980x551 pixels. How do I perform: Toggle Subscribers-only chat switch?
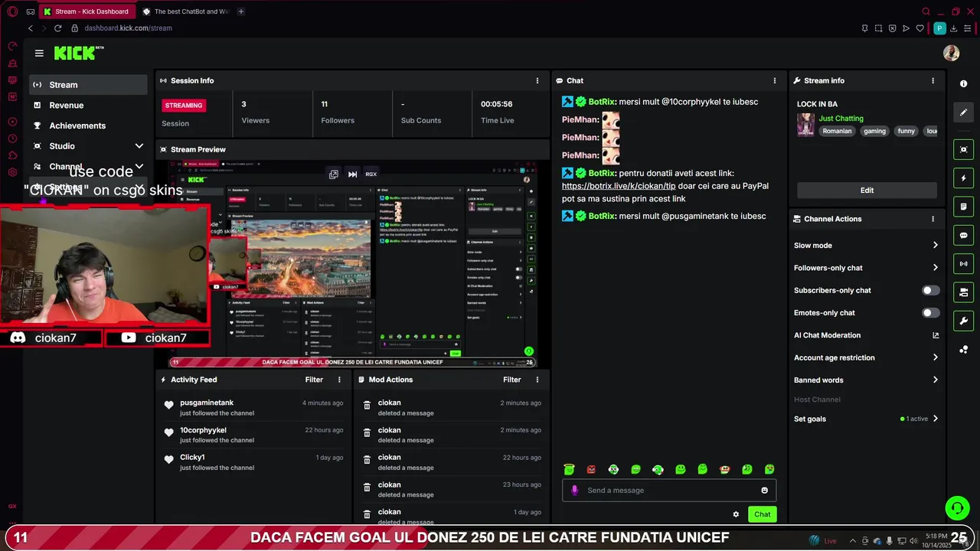tap(930, 290)
